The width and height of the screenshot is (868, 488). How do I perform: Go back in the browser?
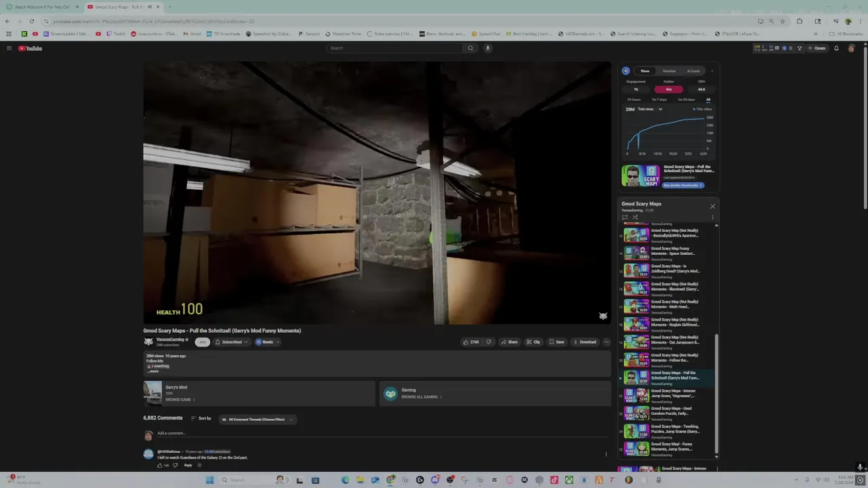coord(7,21)
